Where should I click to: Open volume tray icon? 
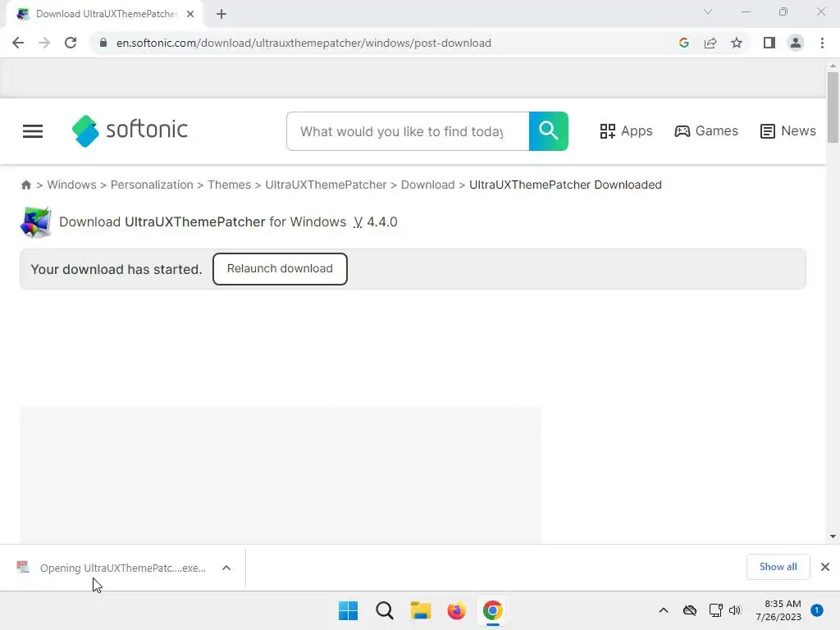[x=735, y=610]
